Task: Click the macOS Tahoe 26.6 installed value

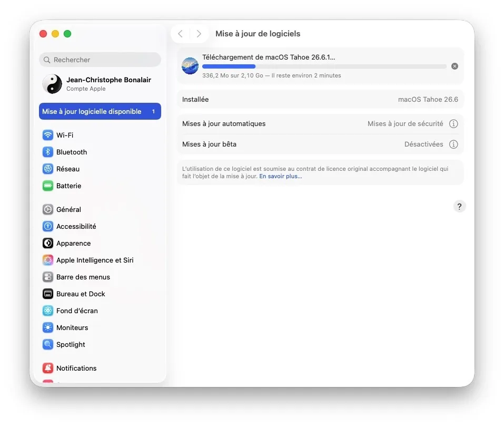Action: click(428, 100)
